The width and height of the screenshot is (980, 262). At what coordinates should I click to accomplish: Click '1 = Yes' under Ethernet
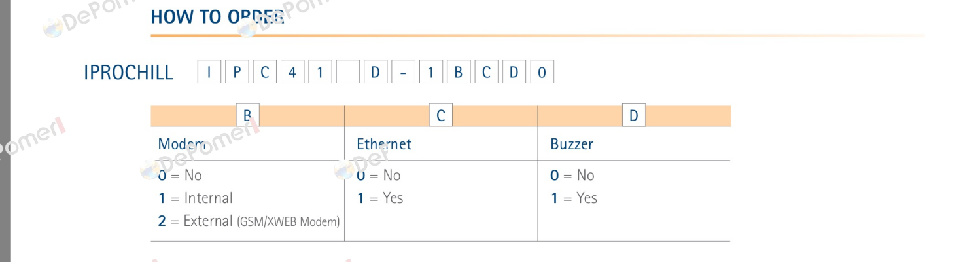coord(380,198)
